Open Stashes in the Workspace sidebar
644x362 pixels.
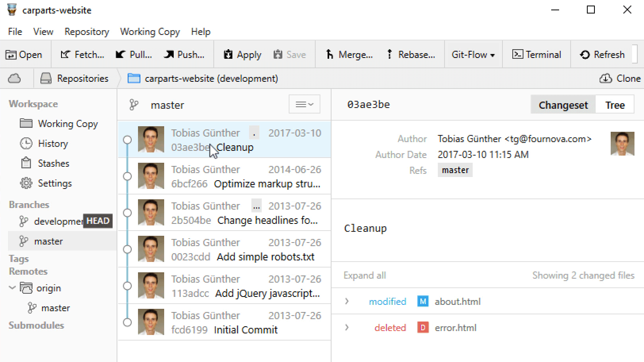click(53, 164)
